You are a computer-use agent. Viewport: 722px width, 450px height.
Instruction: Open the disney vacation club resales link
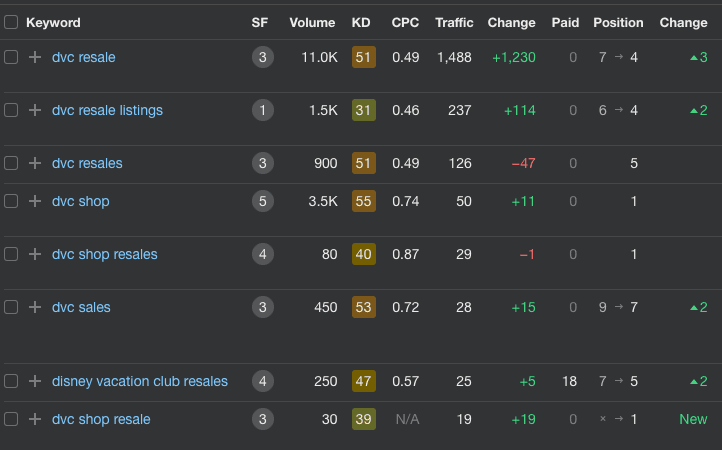coord(140,382)
